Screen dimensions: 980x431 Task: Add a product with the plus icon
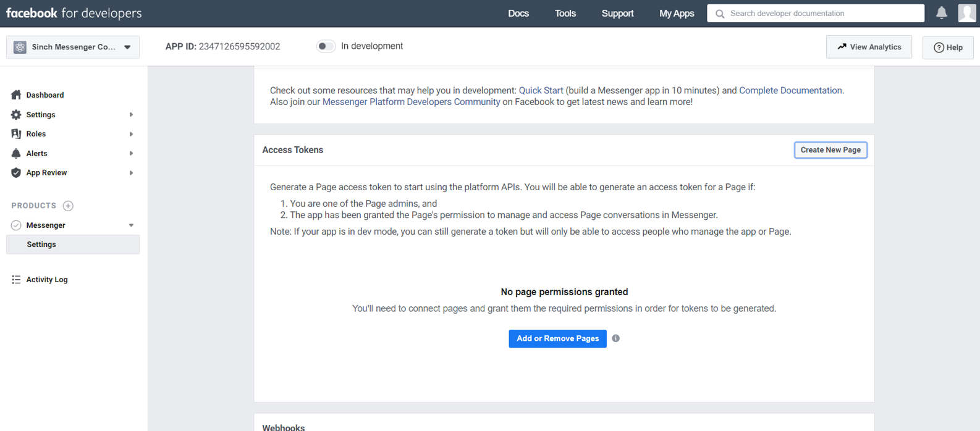[68, 206]
